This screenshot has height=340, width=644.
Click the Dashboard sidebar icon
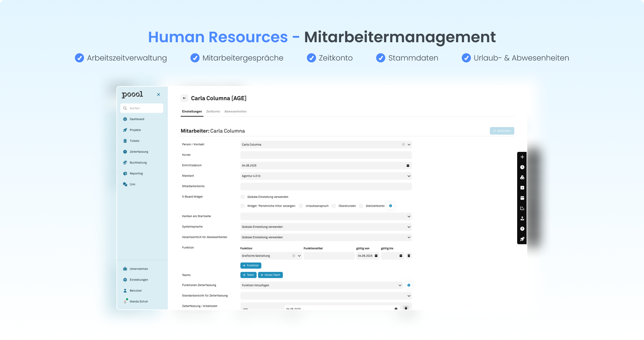(x=125, y=119)
